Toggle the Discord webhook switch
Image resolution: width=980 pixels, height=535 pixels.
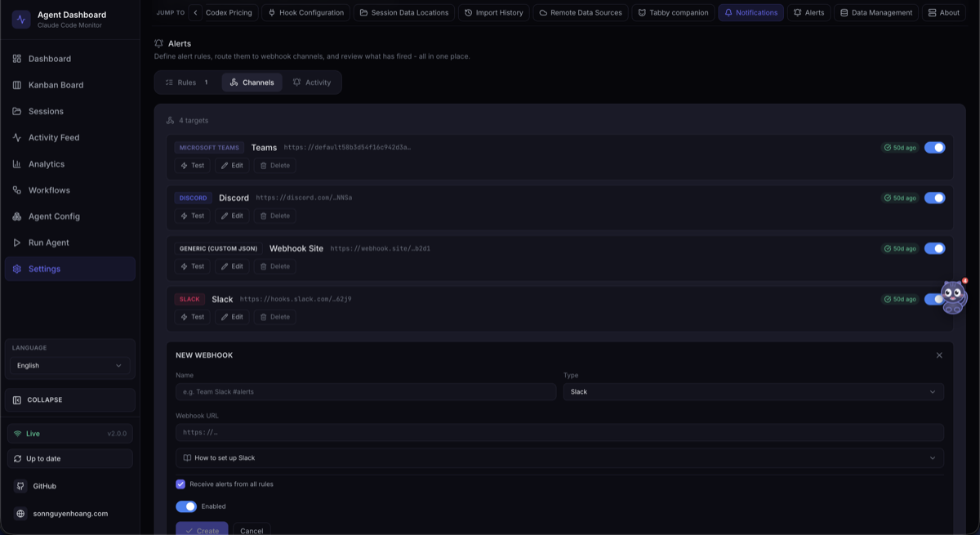tap(934, 198)
